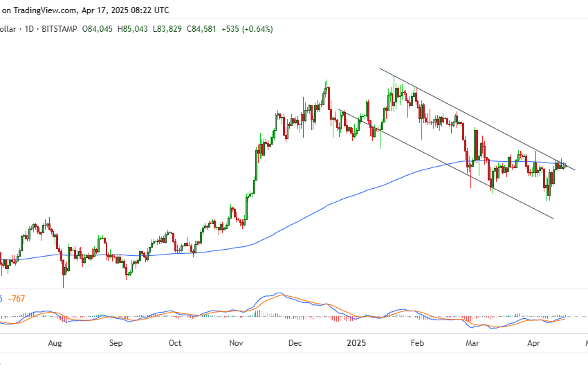
Task: Click the high value H85,043
Action: (133, 29)
